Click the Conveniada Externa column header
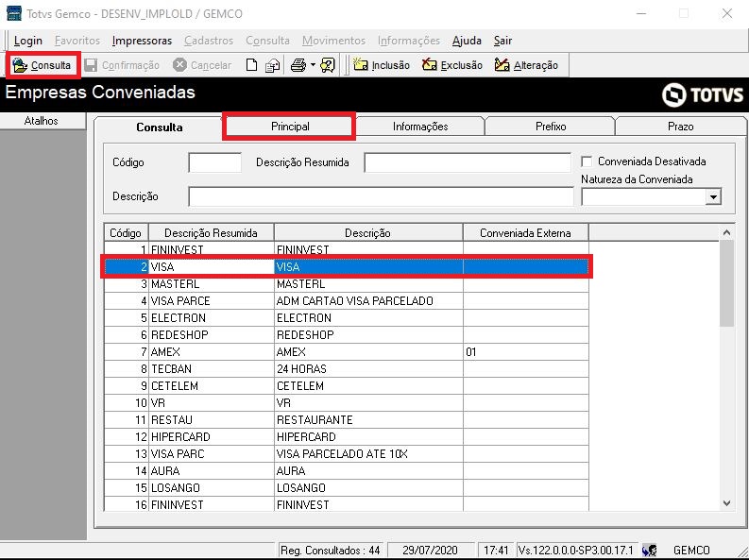Screen dimensions: 749x560 pyautogui.click(x=525, y=233)
